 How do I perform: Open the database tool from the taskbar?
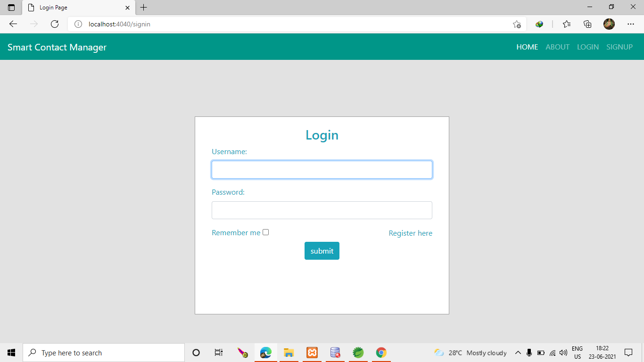335,352
